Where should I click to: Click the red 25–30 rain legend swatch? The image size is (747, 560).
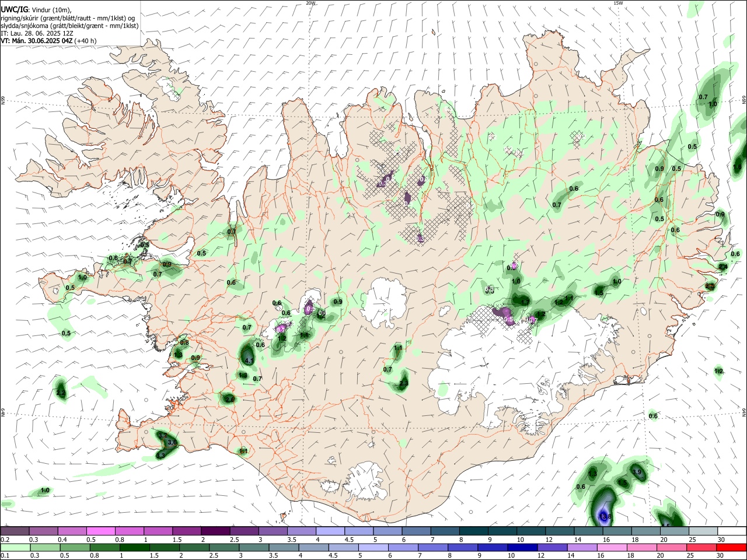701,547
